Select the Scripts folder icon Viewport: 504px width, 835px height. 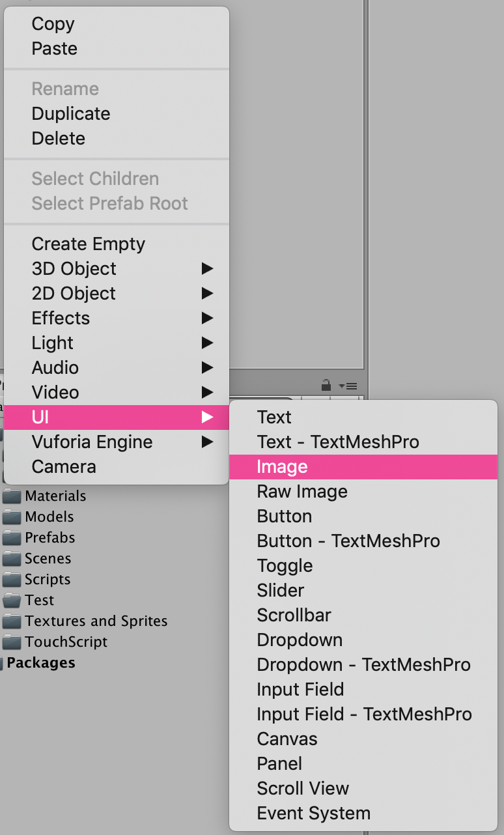tap(12, 579)
